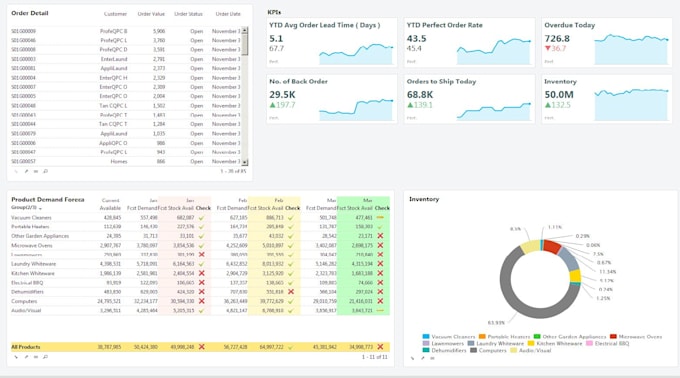Click search icon under Product Demand Forecast
The height and width of the screenshot is (378, 680).
[x=46, y=357]
